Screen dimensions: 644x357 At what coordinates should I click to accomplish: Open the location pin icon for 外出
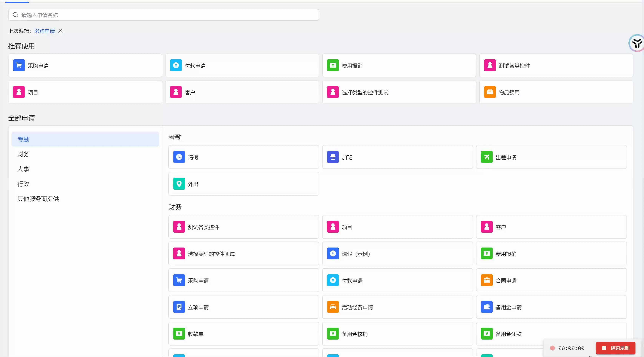(179, 184)
